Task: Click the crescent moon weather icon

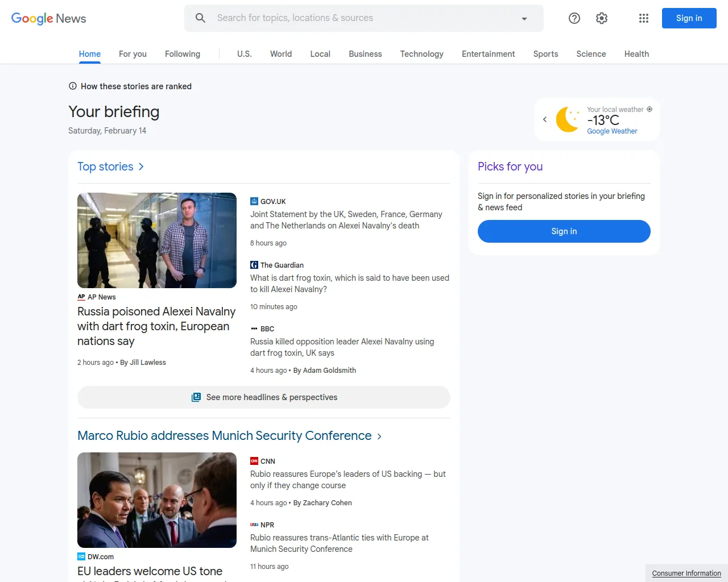Action: 567,119
